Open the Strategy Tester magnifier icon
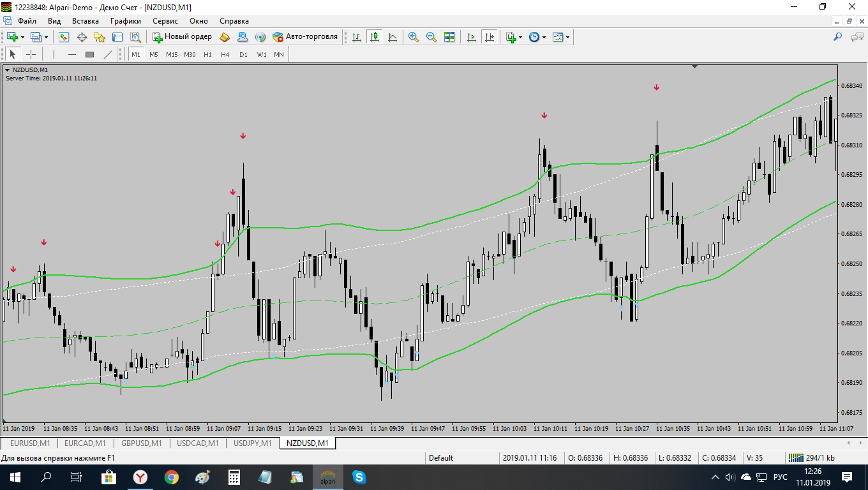This screenshot has height=490, width=868. [136, 37]
